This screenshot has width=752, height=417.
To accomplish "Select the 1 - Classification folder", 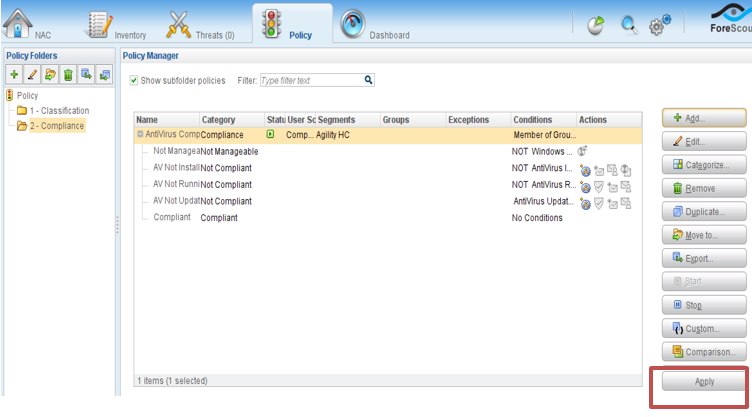I will tap(58, 110).
